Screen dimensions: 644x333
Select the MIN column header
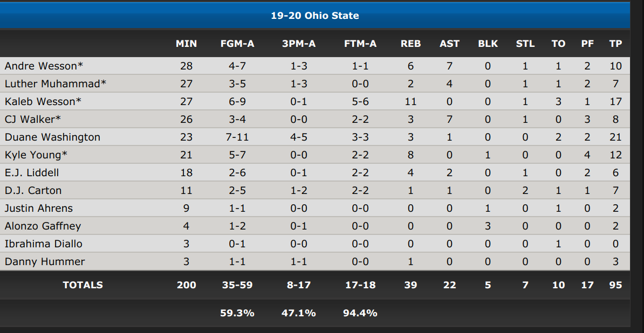point(186,44)
